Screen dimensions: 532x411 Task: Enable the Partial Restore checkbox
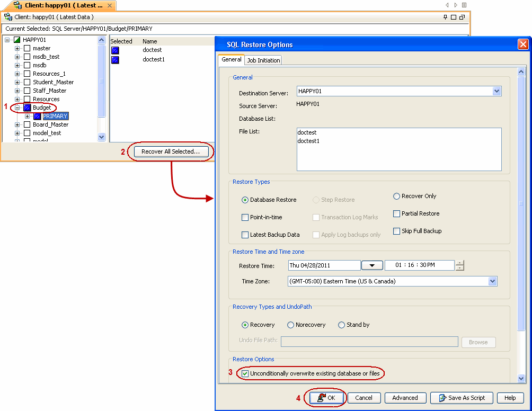396,213
